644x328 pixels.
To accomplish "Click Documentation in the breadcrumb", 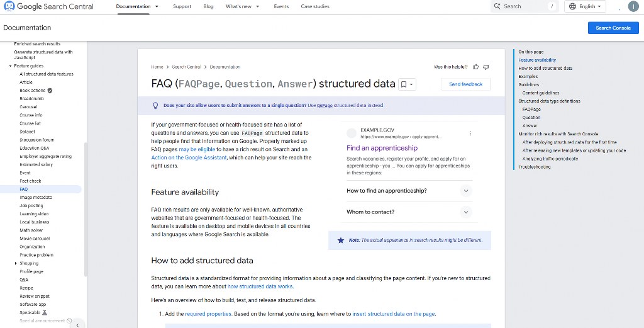I will [x=225, y=67].
